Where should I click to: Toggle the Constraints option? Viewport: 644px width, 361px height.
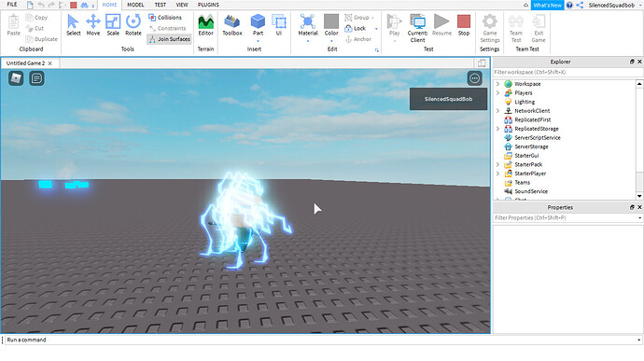168,28
